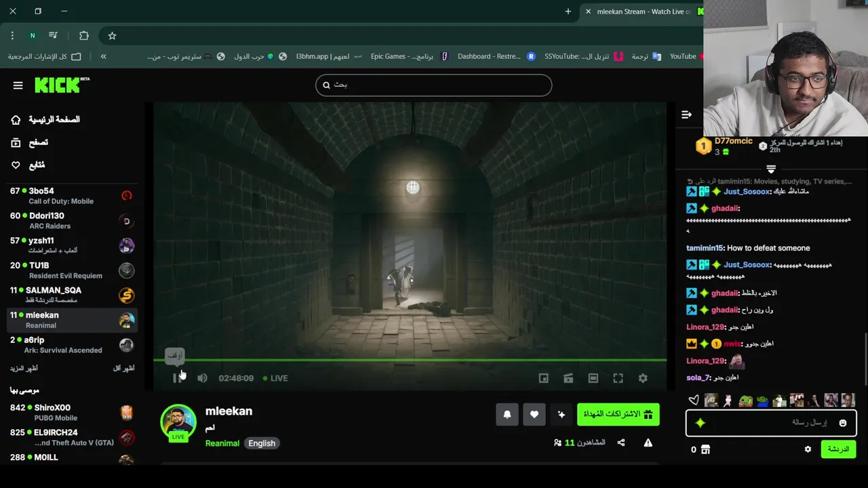Enter fullscreen video

[x=618, y=378]
